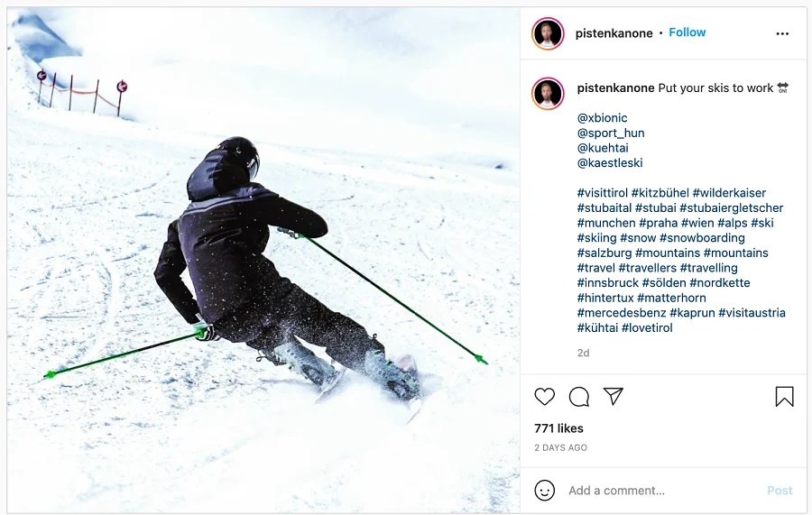This screenshot has height=515, width=812.
Task: Visit the @xbionic mention
Action: [x=603, y=118]
